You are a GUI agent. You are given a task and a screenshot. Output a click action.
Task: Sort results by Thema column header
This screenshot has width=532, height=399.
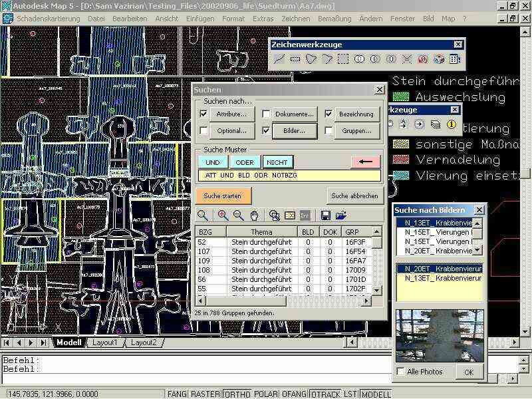tap(261, 232)
